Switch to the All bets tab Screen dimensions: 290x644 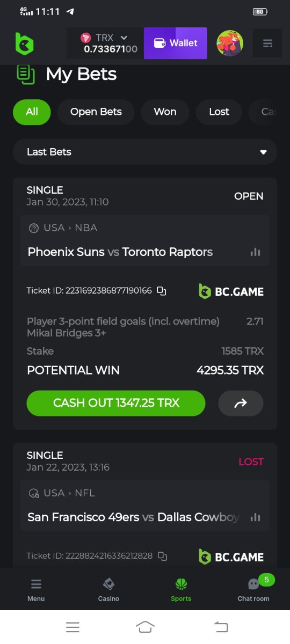[x=32, y=112]
